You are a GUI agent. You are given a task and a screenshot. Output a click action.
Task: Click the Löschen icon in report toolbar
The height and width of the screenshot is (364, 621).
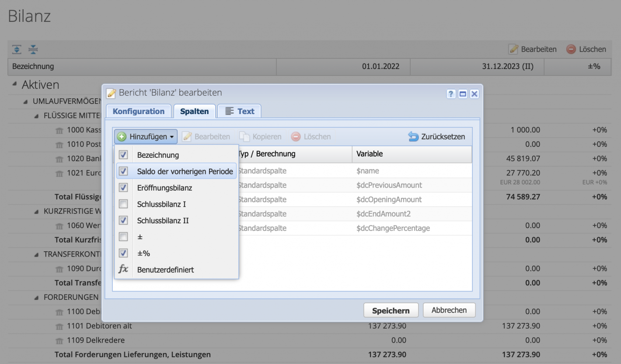(571, 49)
